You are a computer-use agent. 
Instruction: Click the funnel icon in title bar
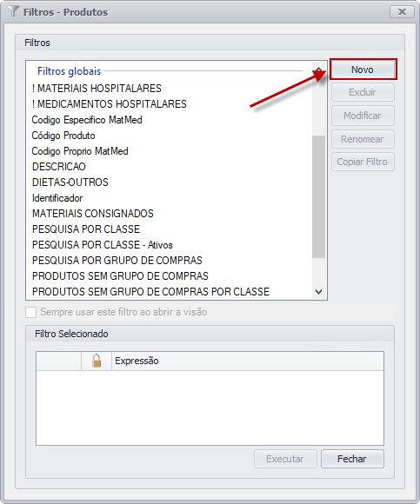click(13, 11)
